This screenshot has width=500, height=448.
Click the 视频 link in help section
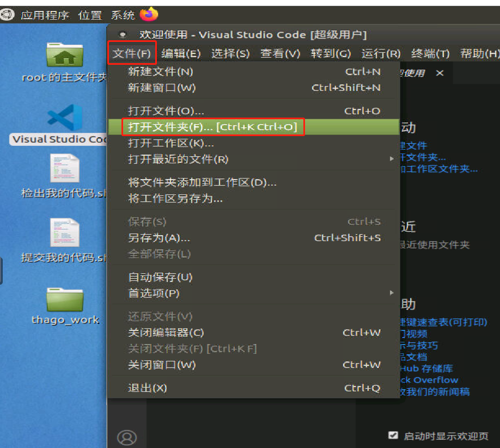click(x=414, y=334)
